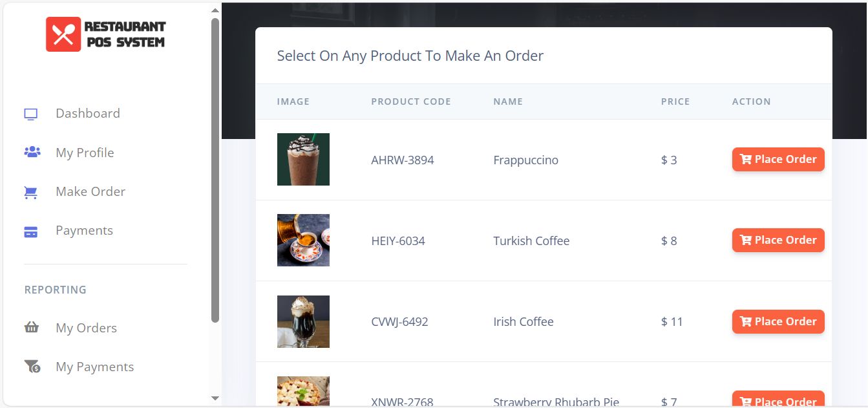Click the Dashboard monitor icon
This screenshot has height=408, width=868.
(x=31, y=114)
